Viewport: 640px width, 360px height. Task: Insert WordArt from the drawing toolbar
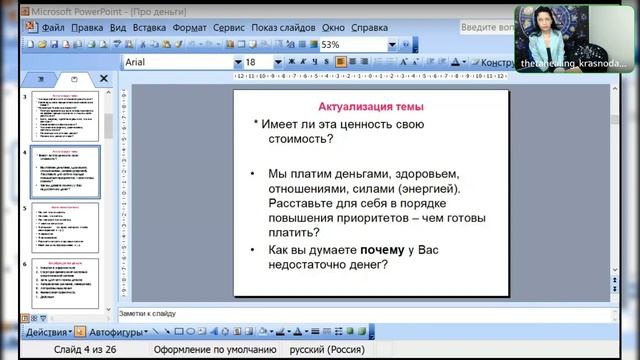pos(213,332)
